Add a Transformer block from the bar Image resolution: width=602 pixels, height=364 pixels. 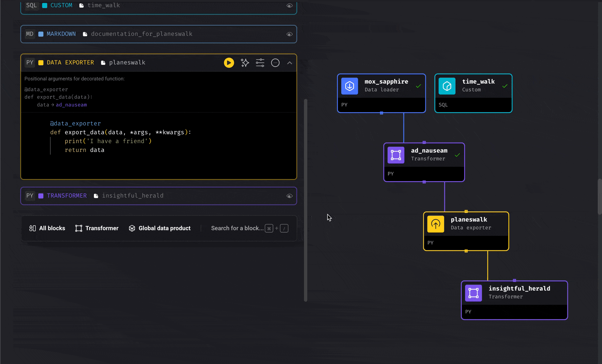tap(97, 228)
